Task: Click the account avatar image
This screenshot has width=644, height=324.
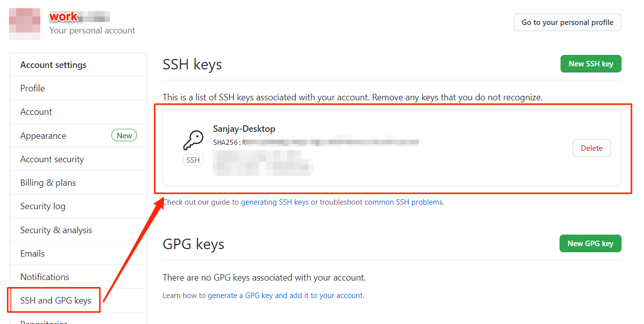Action: pos(25,23)
